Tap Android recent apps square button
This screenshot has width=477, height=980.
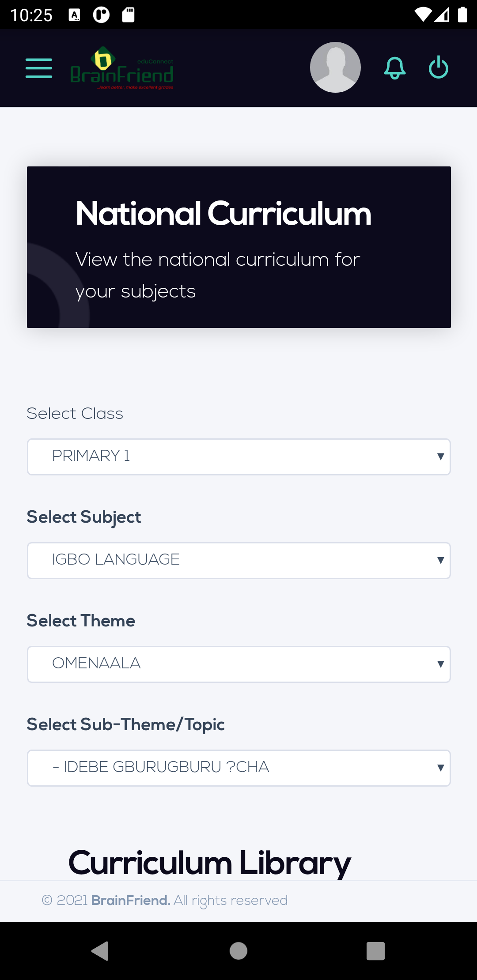tap(376, 950)
